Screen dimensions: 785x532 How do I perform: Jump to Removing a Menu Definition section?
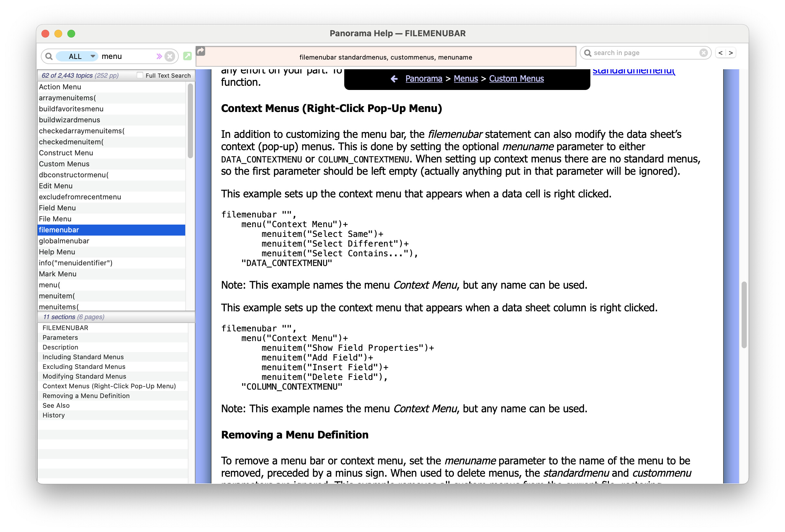point(112,396)
